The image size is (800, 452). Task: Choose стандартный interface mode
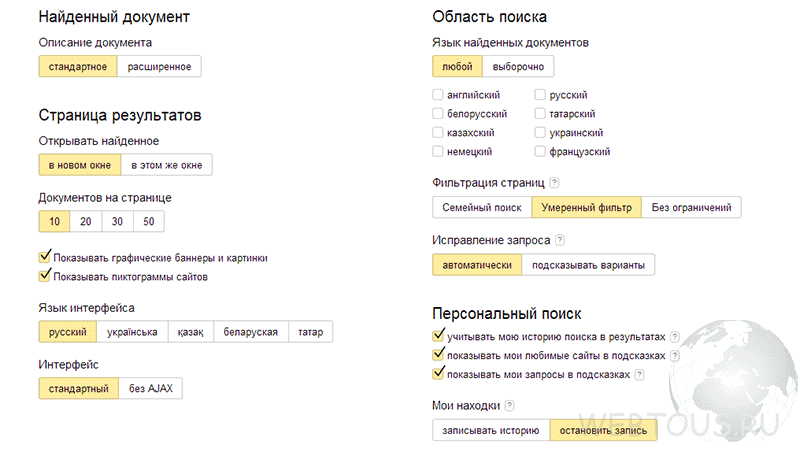pyautogui.click(x=79, y=388)
